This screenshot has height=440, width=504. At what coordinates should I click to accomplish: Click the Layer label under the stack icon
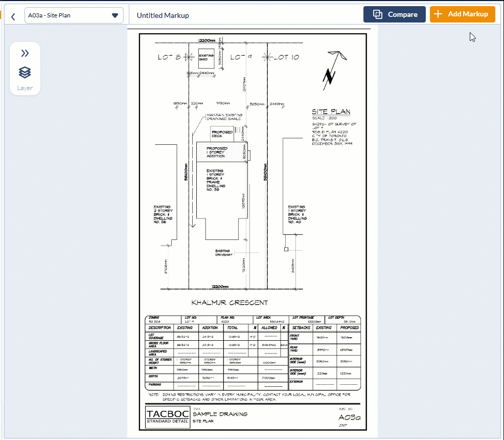pos(25,88)
